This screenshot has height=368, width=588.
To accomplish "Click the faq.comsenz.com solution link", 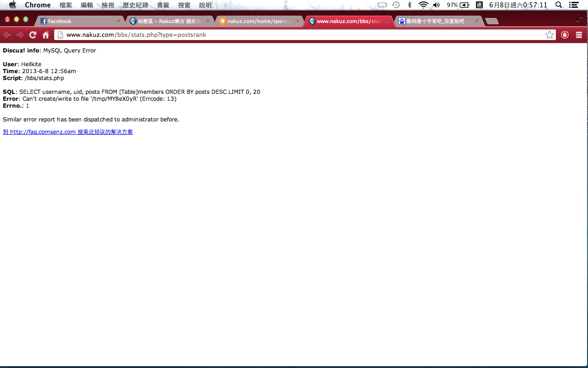I will (68, 132).
